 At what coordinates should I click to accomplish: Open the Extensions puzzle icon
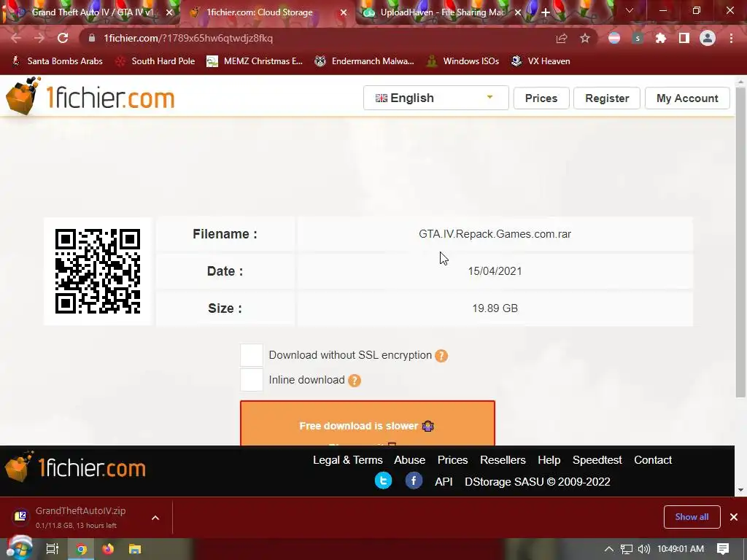661,38
